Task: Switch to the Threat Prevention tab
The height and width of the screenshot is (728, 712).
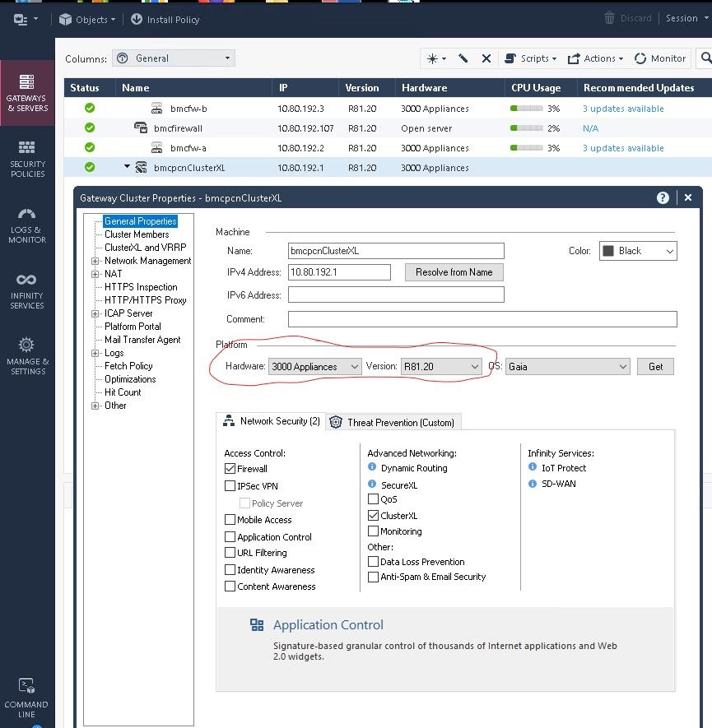Action: (x=393, y=422)
